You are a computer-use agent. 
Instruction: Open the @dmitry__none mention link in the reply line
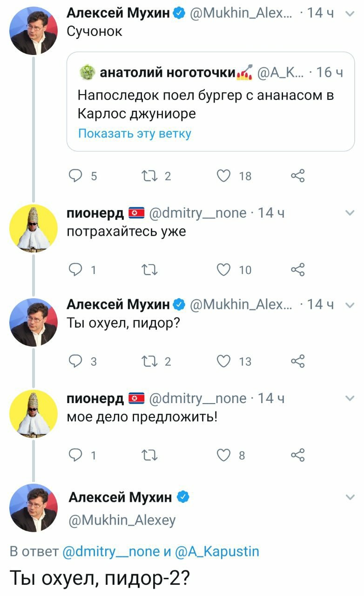(110, 552)
